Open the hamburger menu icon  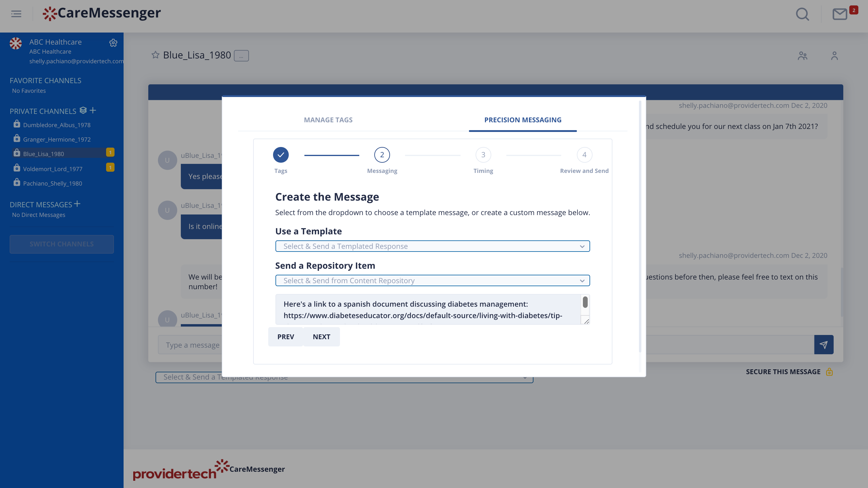16,14
